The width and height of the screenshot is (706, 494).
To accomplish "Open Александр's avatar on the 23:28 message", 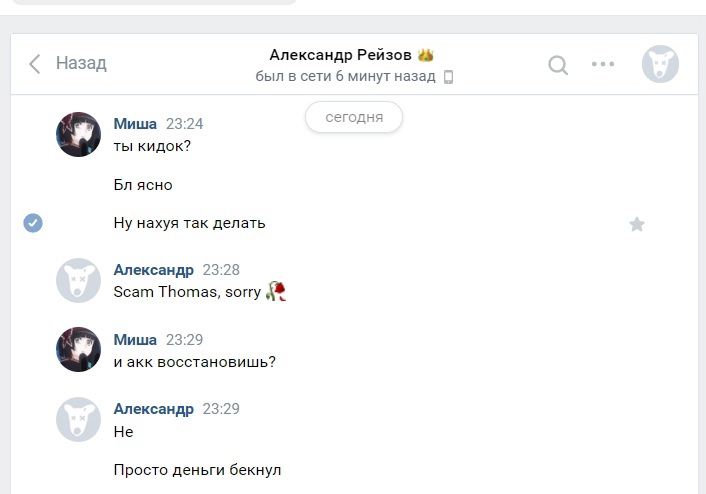I will click(78, 280).
